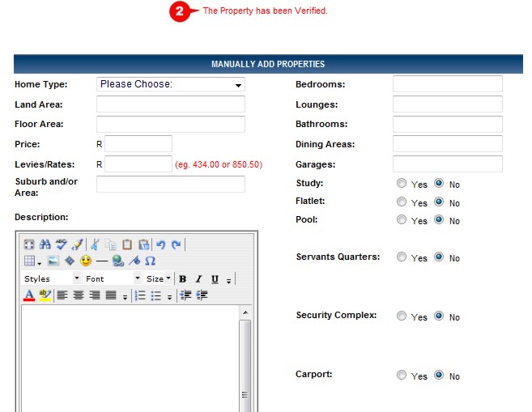Screen dimensions: 532x412
Task: Run the ABC spell check tool
Action: (61, 244)
